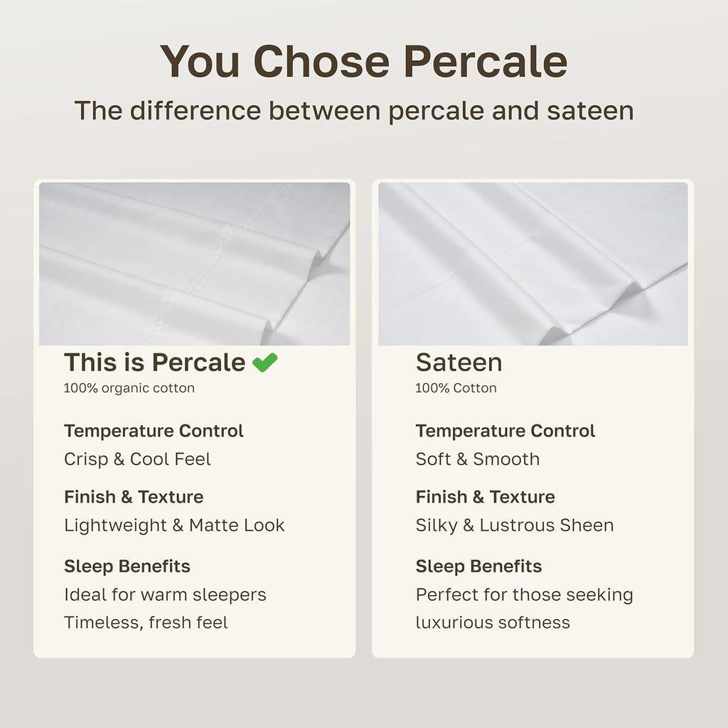Image resolution: width=728 pixels, height=728 pixels.
Task: Click the green checkmark beside Percale
Action: coord(264,362)
